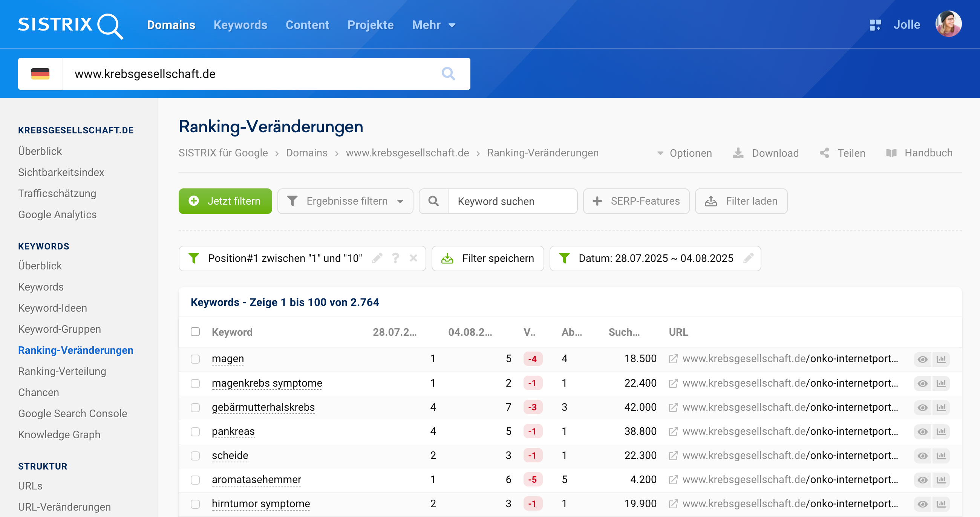Check the row checkbox for aromatasehemmer
Image resolution: width=980 pixels, height=517 pixels.
point(196,480)
